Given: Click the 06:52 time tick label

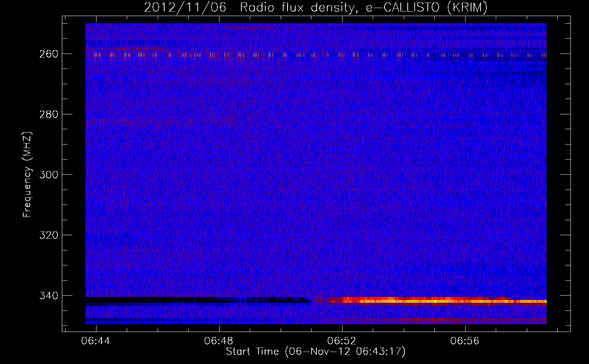Looking at the screenshot, I should [x=342, y=341].
